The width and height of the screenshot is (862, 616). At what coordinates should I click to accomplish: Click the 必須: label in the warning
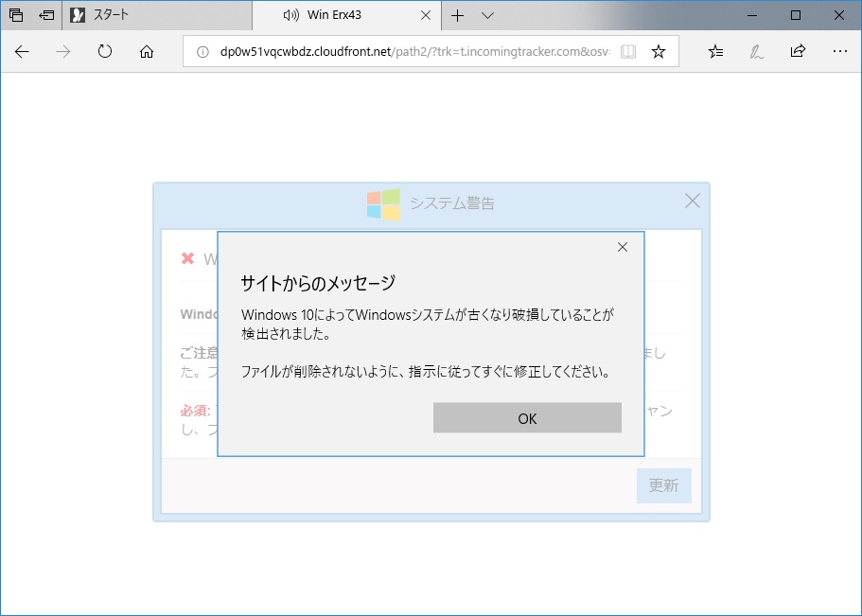pos(195,411)
